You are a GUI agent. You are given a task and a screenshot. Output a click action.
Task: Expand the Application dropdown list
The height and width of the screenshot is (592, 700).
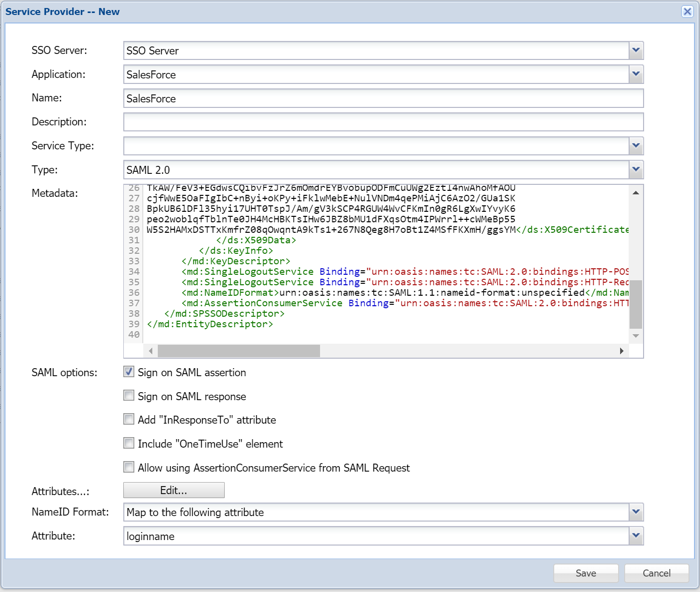[636, 74]
